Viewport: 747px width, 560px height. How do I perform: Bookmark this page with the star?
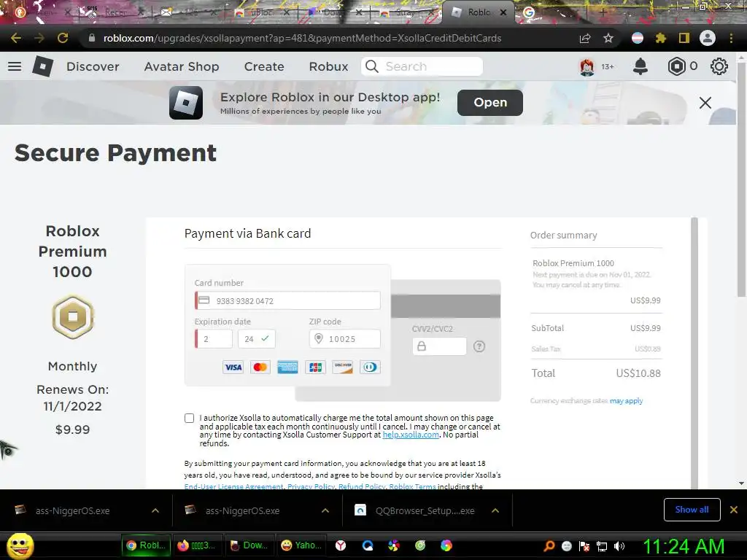608,38
